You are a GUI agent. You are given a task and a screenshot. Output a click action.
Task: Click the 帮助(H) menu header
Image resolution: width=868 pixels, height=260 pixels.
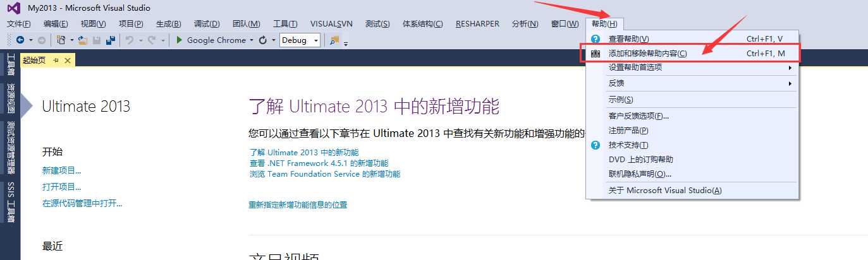605,24
